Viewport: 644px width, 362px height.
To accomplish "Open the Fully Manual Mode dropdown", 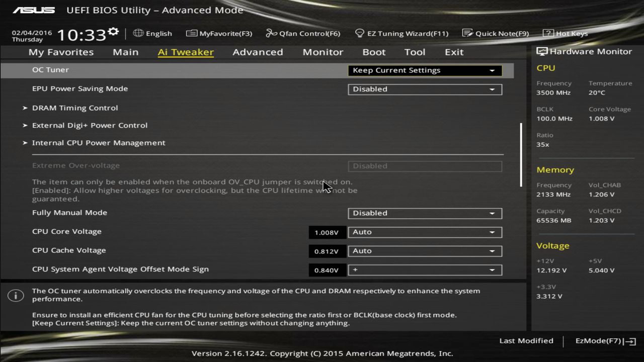I will point(425,213).
